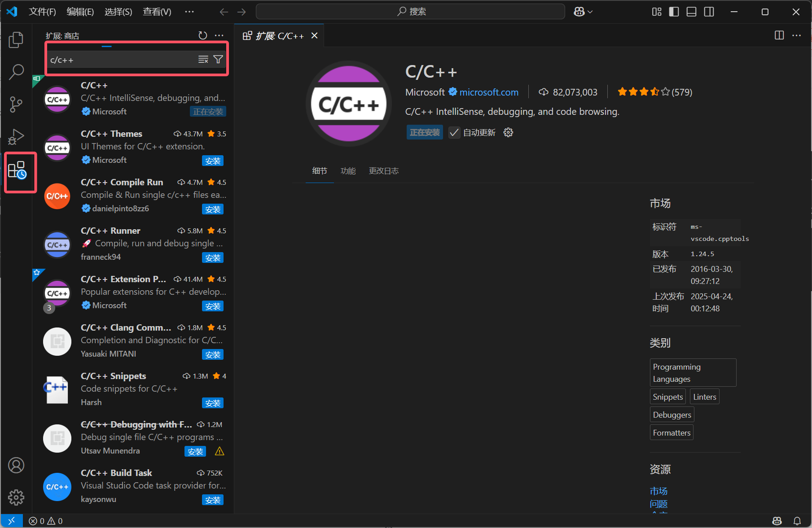Image resolution: width=812 pixels, height=528 pixels.
Task: Open the 选择(S) menu
Action: point(118,12)
